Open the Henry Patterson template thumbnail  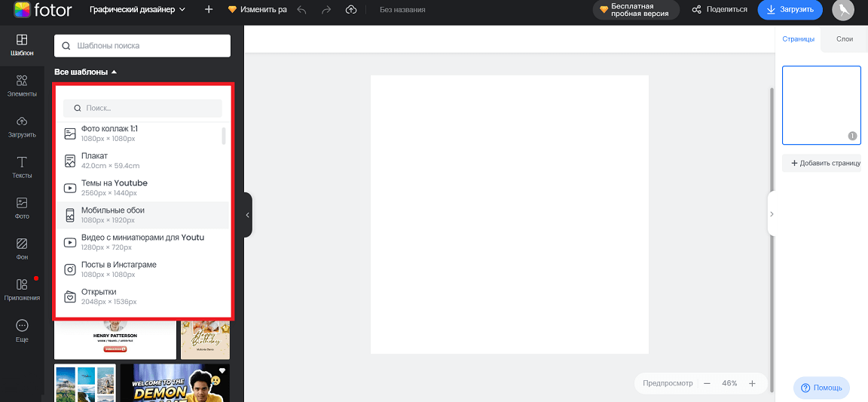tap(115, 340)
